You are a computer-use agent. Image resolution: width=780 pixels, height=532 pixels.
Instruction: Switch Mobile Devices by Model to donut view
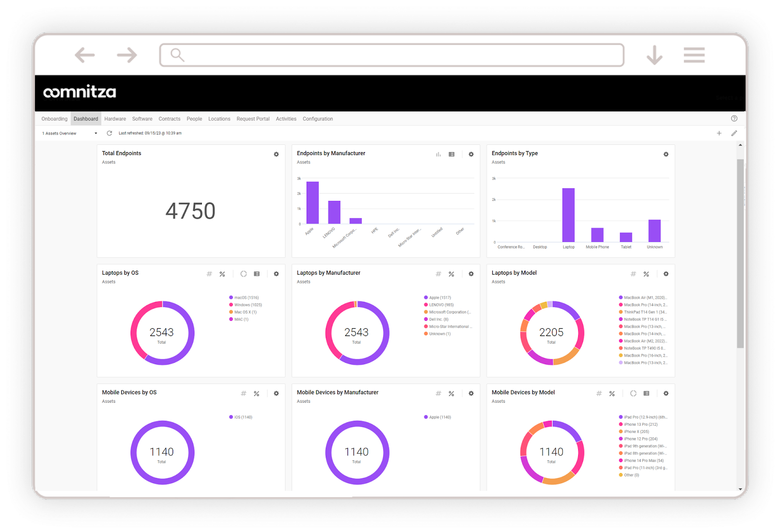[x=633, y=394]
